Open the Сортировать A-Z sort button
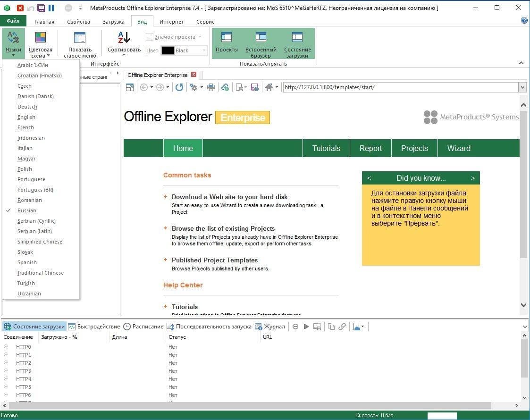 coord(124,43)
